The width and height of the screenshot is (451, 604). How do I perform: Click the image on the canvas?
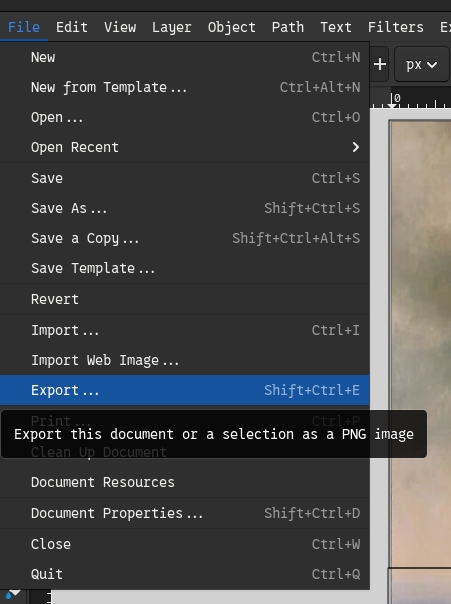[x=420, y=343]
